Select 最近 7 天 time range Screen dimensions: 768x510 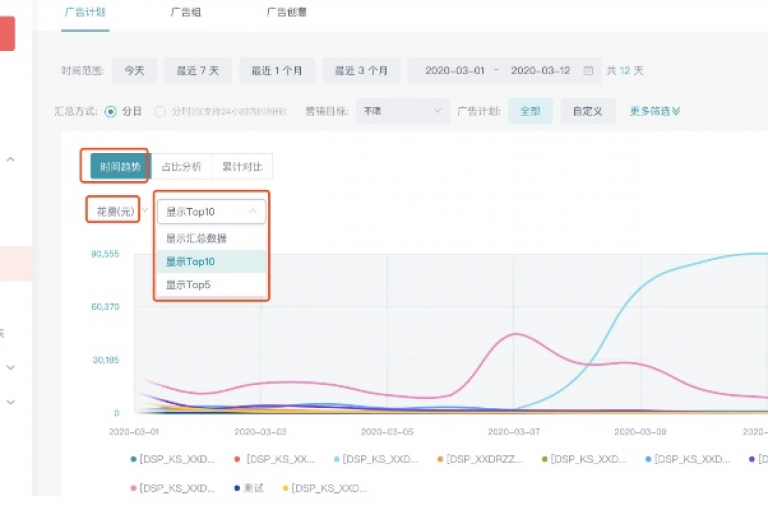[198, 71]
